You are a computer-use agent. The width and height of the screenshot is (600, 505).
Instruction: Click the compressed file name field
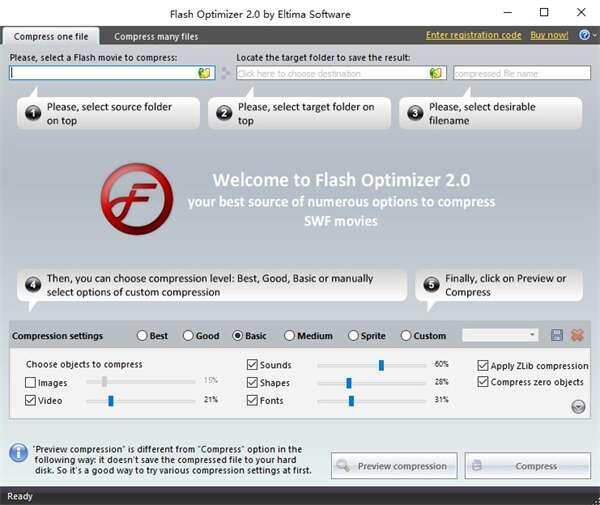point(517,73)
